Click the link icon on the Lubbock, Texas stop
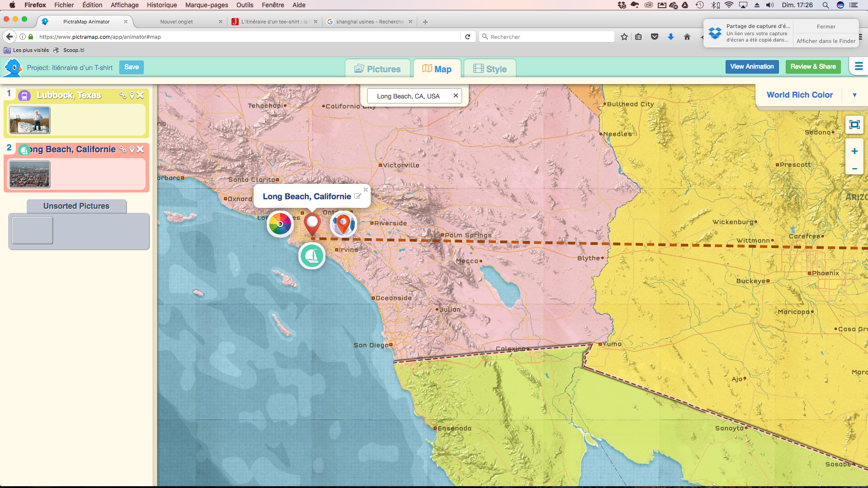This screenshot has width=868, height=488. [x=123, y=95]
